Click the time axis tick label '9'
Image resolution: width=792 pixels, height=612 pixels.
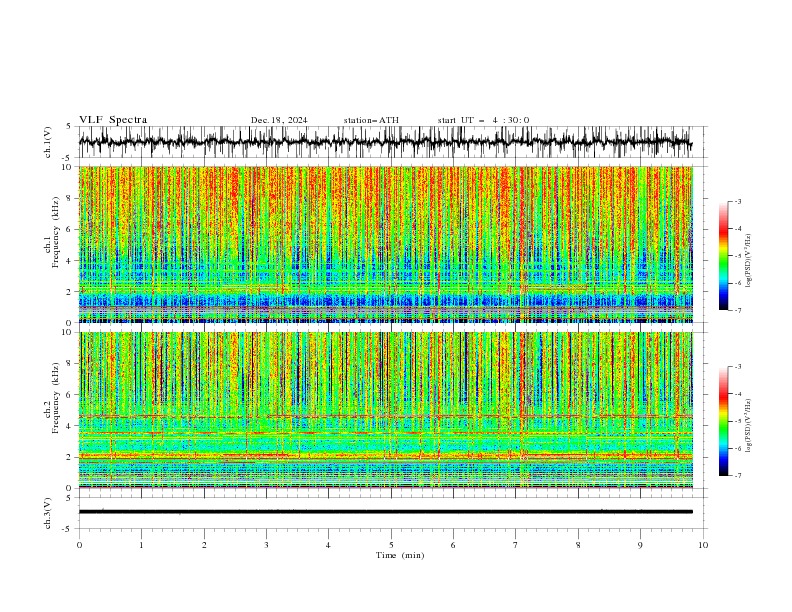point(640,545)
